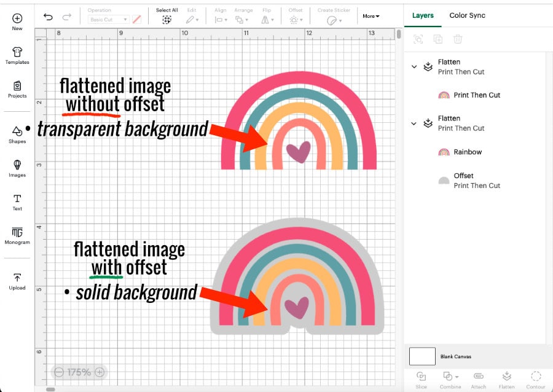Click the operation color swatch

[137, 20]
